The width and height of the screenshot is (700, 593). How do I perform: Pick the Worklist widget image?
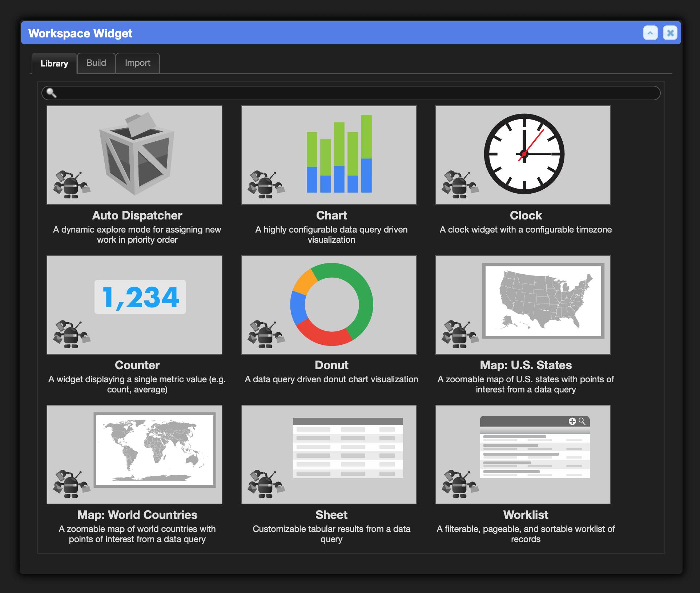pyautogui.click(x=523, y=455)
